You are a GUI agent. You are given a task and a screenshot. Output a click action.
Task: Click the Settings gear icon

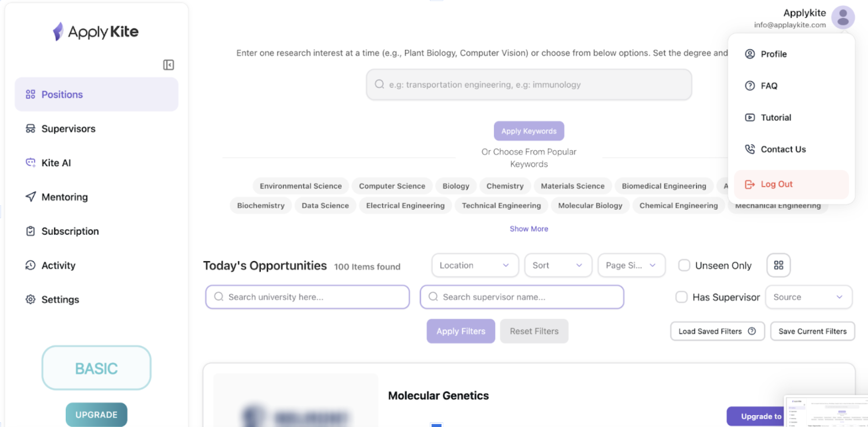tap(31, 300)
